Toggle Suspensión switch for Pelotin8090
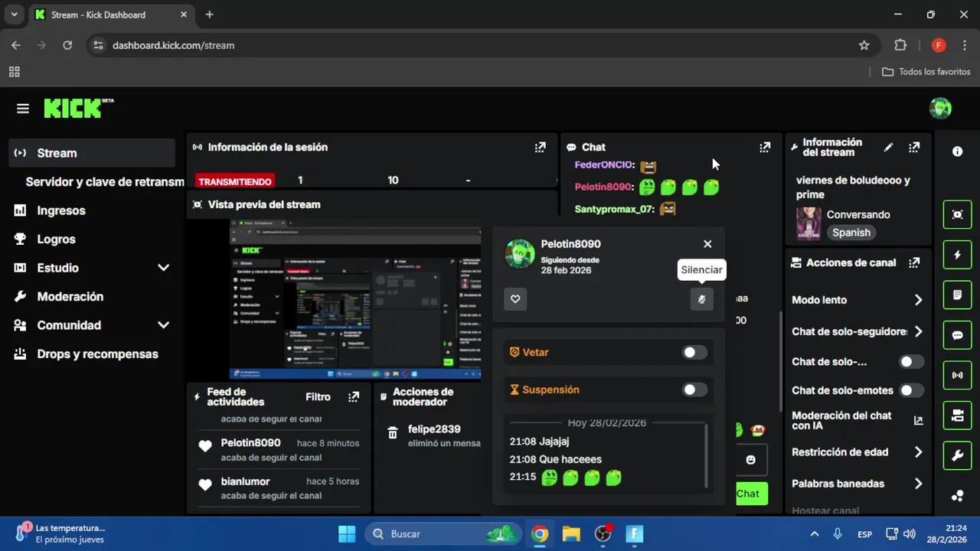This screenshot has width=980, height=551. click(x=695, y=390)
